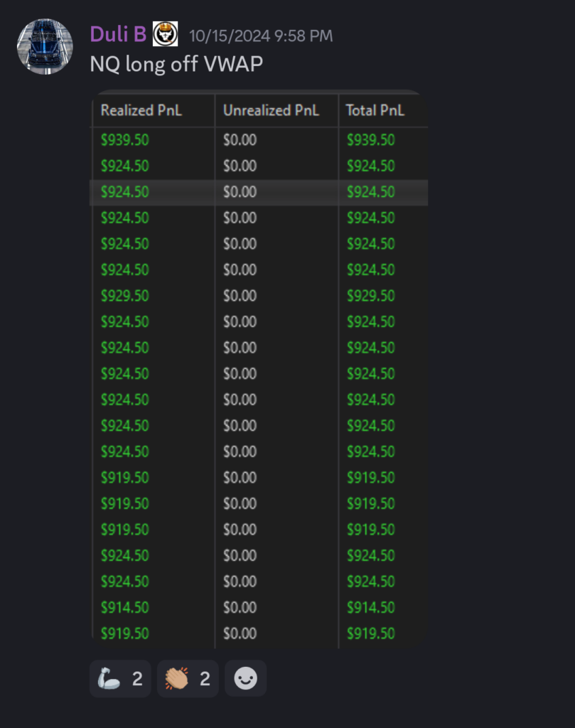
Task: Open the attached PnL table image
Action: point(259,370)
